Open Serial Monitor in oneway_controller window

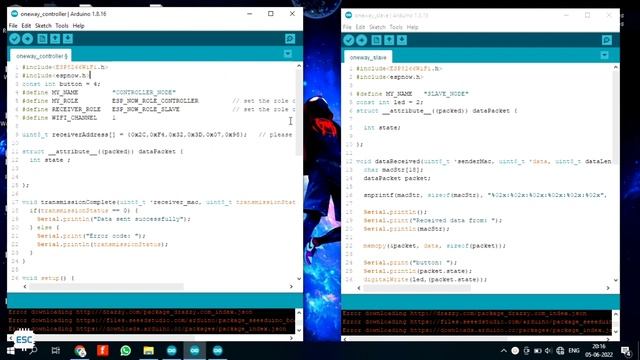(x=290, y=39)
